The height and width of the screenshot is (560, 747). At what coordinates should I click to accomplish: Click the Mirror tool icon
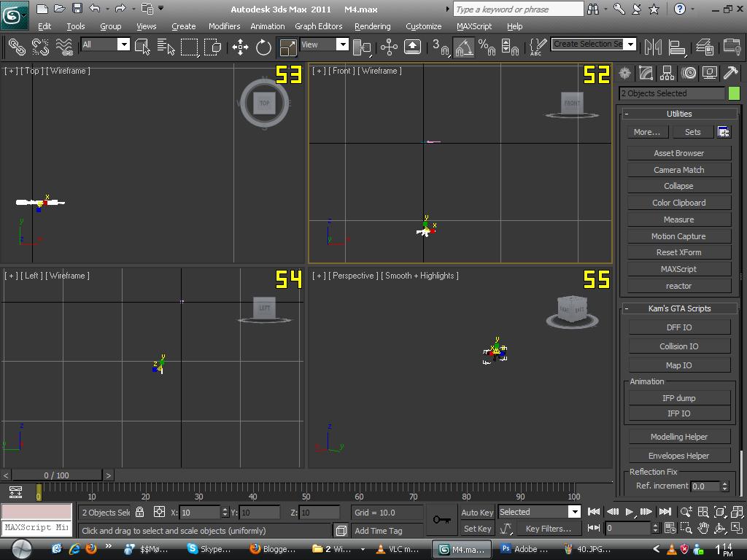coord(653,47)
